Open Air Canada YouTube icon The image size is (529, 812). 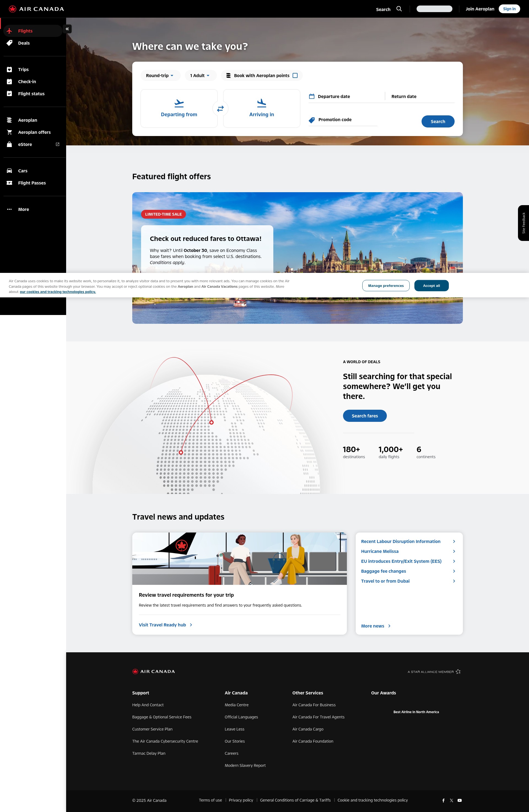pos(460,800)
